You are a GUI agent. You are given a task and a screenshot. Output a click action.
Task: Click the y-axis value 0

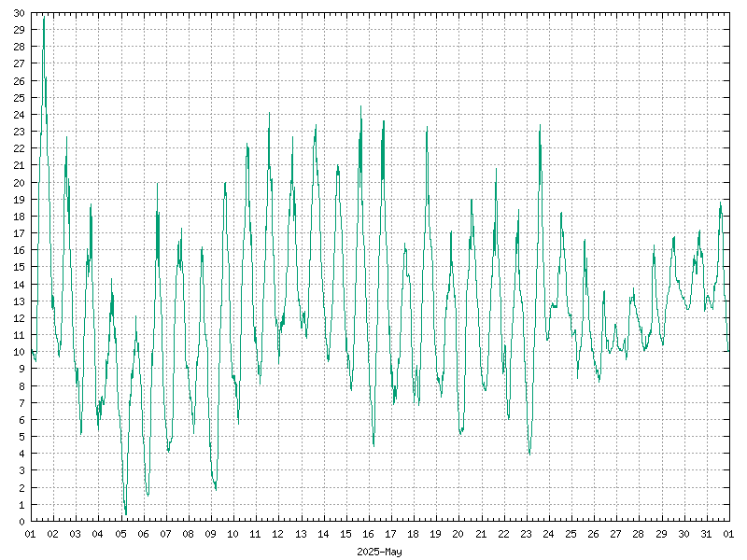21,522
